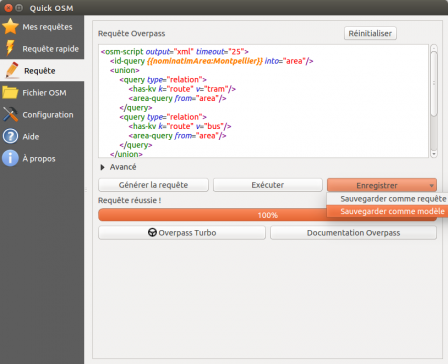Expand the Avancé section

(103, 167)
